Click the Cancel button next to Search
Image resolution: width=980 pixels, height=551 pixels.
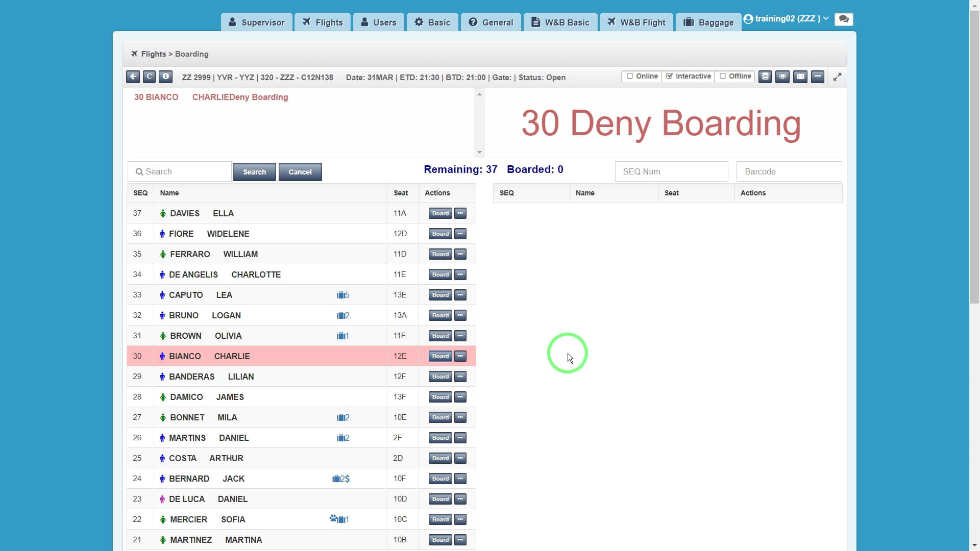300,172
